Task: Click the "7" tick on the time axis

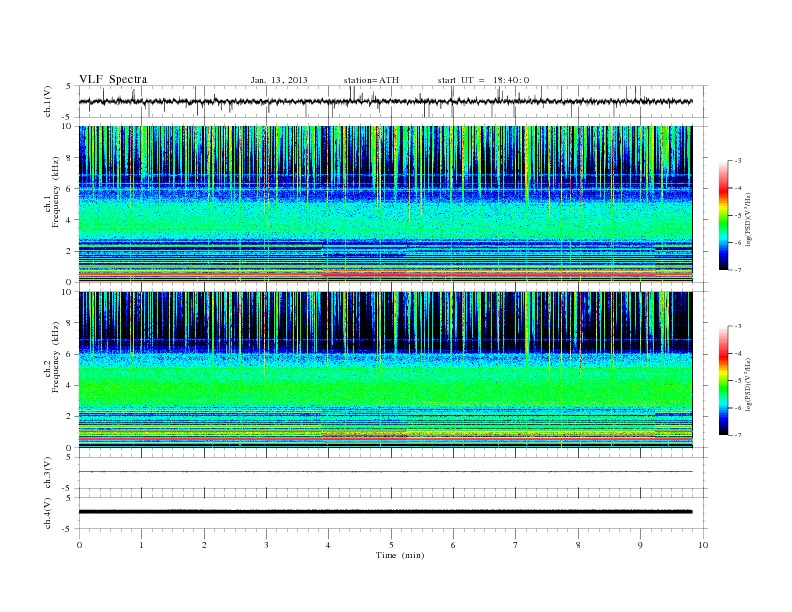Action: point(516,545)
